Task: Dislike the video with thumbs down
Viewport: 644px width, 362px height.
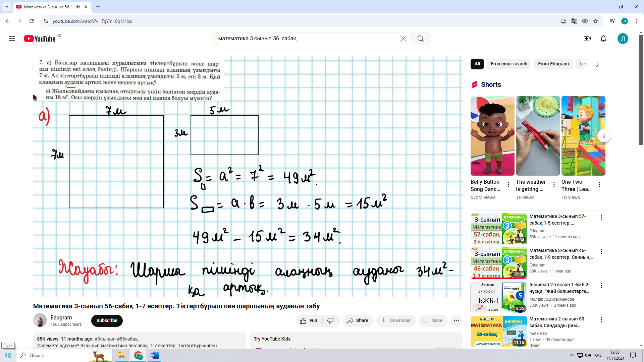Action: coord(330,321)
